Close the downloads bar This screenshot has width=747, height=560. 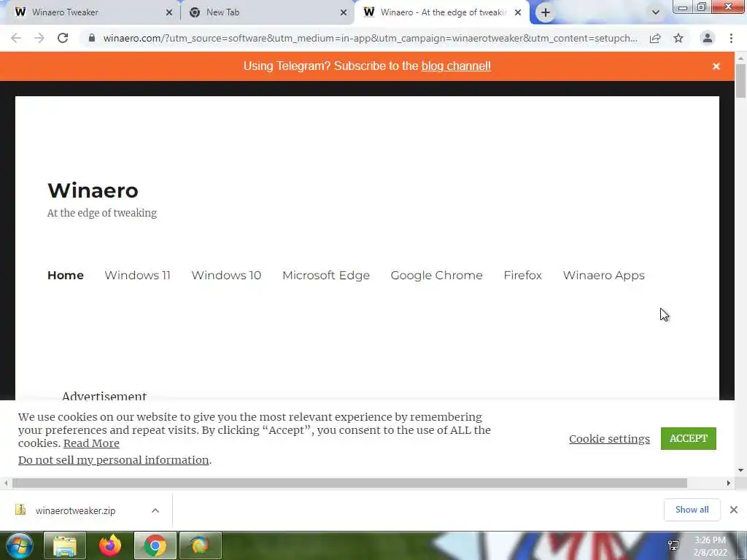click(x=734, y=510)
